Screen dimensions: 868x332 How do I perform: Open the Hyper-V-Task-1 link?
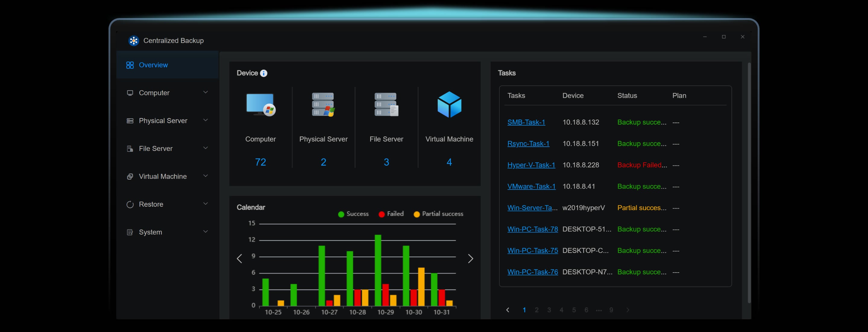coord(531,165)
